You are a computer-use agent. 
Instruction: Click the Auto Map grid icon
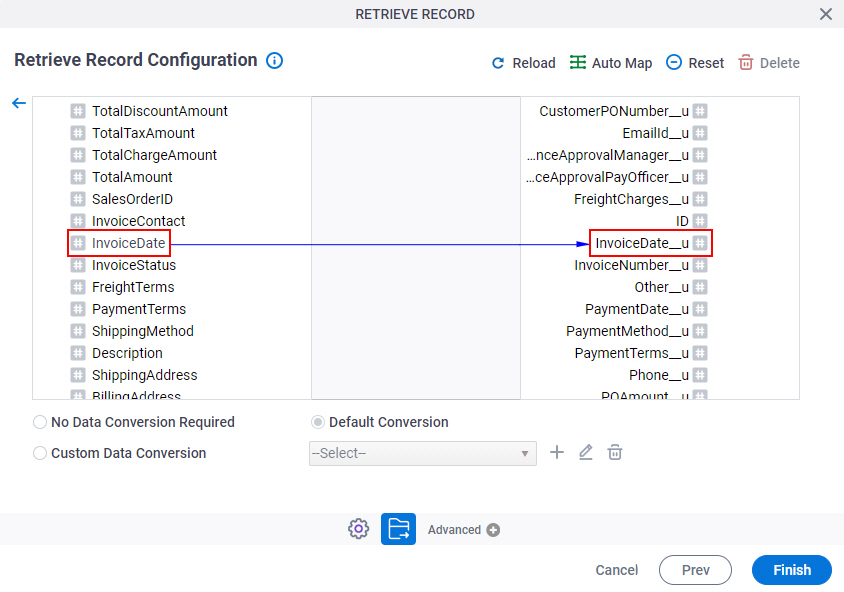pyautogui.click(x=578, y=62)
